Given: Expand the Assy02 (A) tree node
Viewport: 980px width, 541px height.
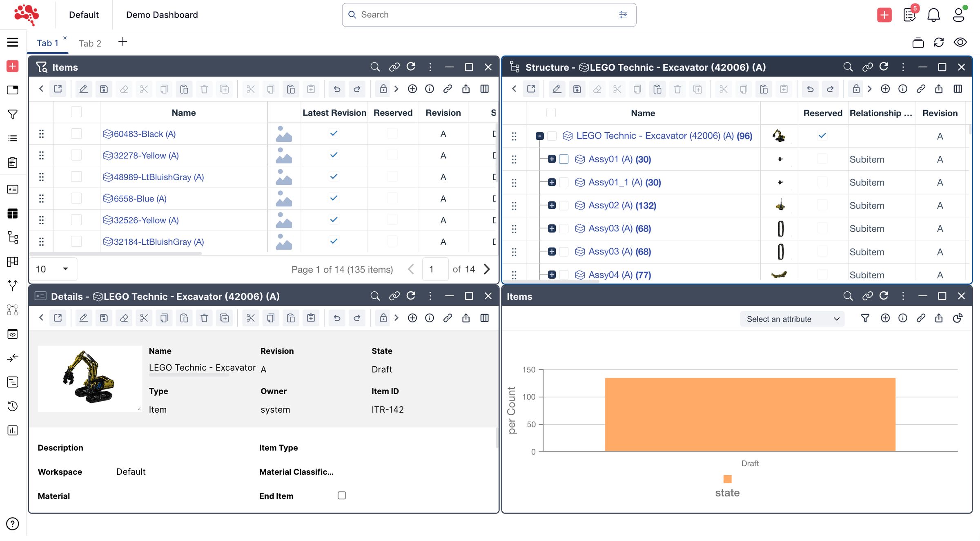Looking at the screenshot, I should [552, 206].
